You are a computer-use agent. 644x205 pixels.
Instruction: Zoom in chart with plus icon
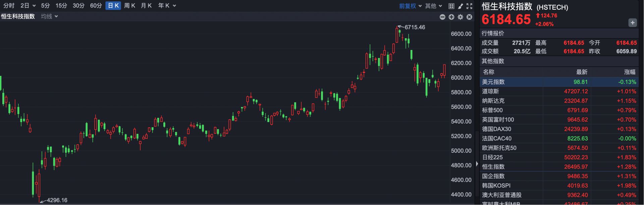click(x=451, y=17)
